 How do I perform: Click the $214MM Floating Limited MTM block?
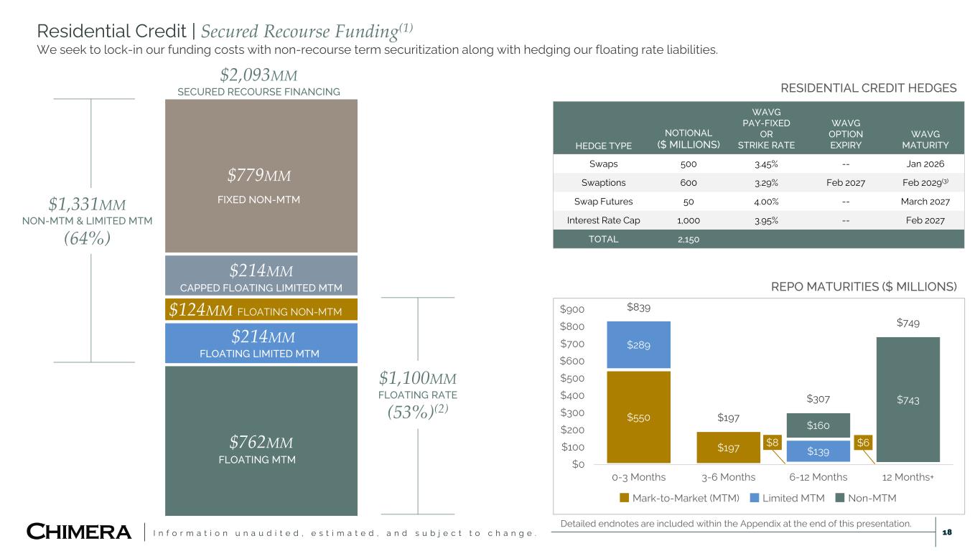261,343
